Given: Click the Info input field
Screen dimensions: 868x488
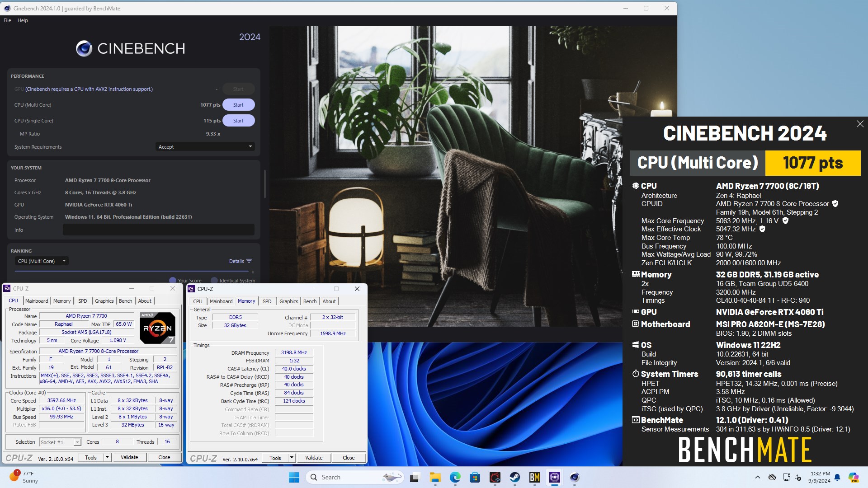Looking at the screenshot, I should tap(159, 230).
